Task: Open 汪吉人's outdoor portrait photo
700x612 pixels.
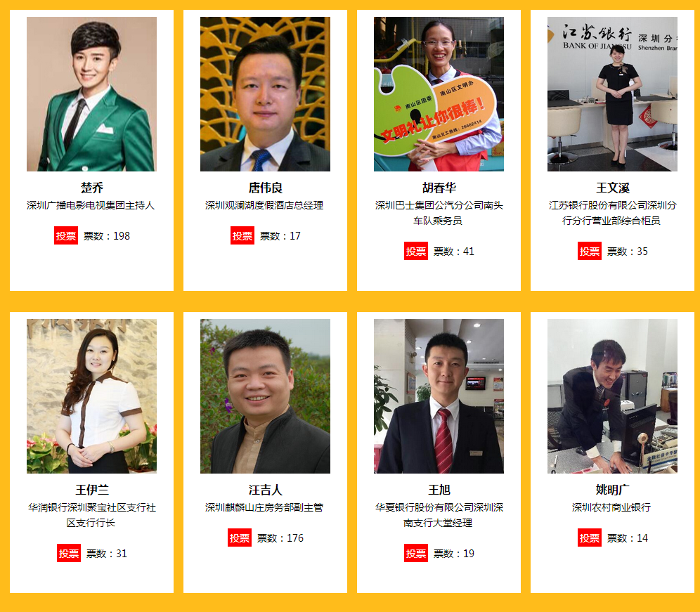Action: pos(265,396)
